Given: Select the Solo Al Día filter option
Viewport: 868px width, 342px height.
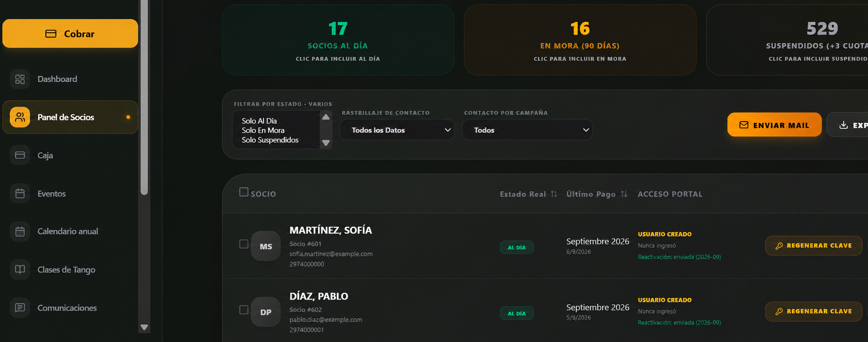Looking at the screenshot, I should 259,121.
